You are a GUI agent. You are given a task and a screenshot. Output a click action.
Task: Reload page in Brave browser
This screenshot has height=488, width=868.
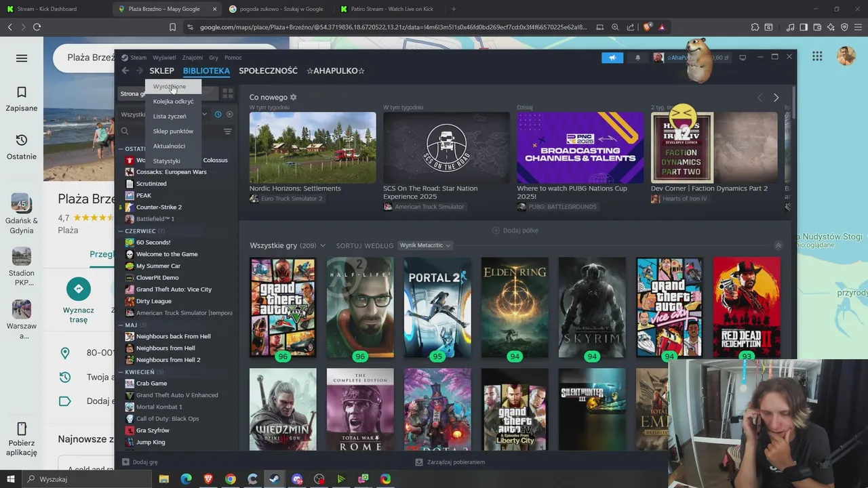click(x=37, y=27)
